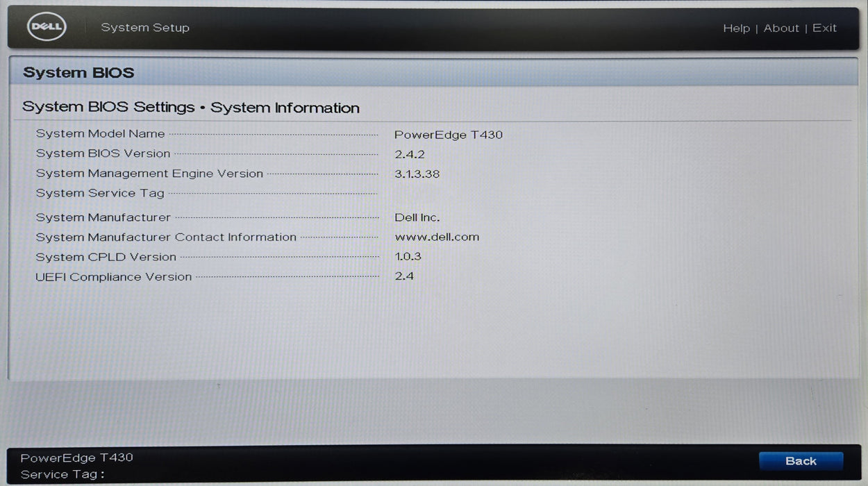The height and width of the screenshot is (486, 868).
Task: Select the System Setup title text
Action: [145, 28]
